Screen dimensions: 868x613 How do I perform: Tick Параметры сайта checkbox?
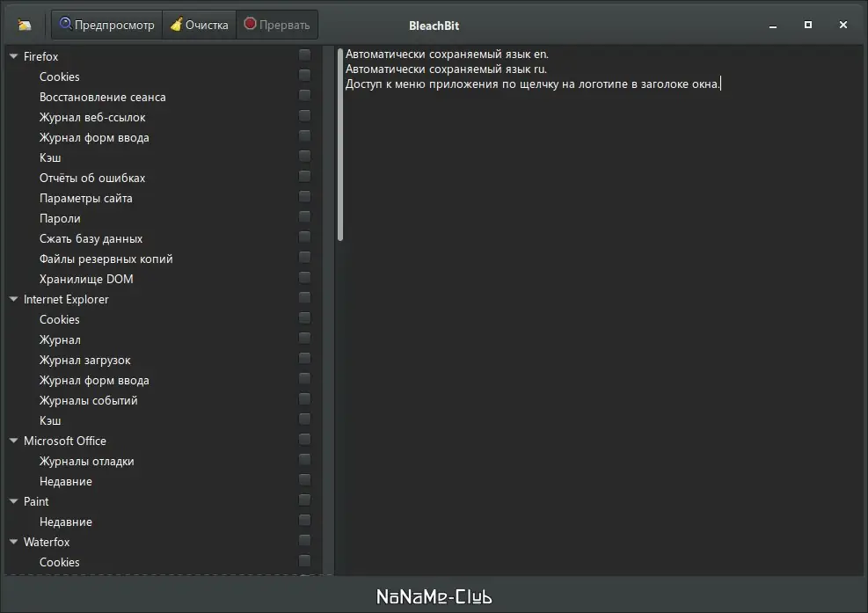(x=304, y=197)
